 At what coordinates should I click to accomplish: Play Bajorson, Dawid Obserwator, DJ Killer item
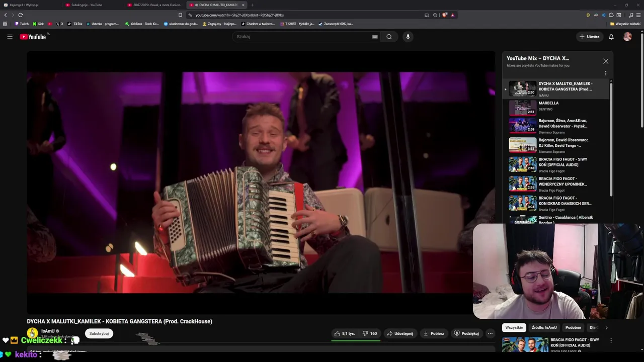click(x=556, y=145)
